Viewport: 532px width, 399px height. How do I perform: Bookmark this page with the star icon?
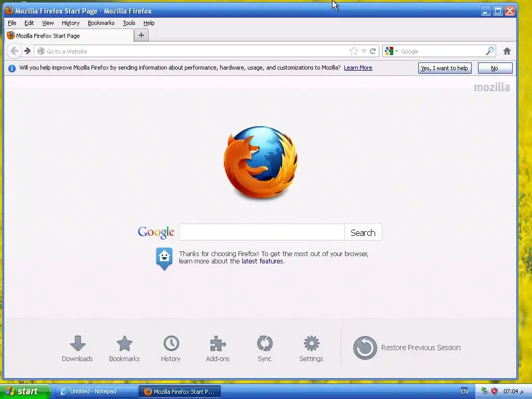(353, 51)
